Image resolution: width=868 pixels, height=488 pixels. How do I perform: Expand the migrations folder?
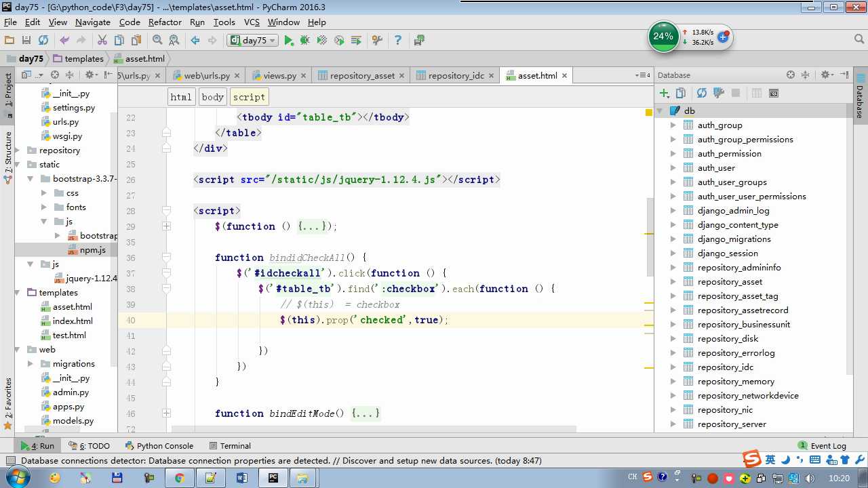[31, 364]
